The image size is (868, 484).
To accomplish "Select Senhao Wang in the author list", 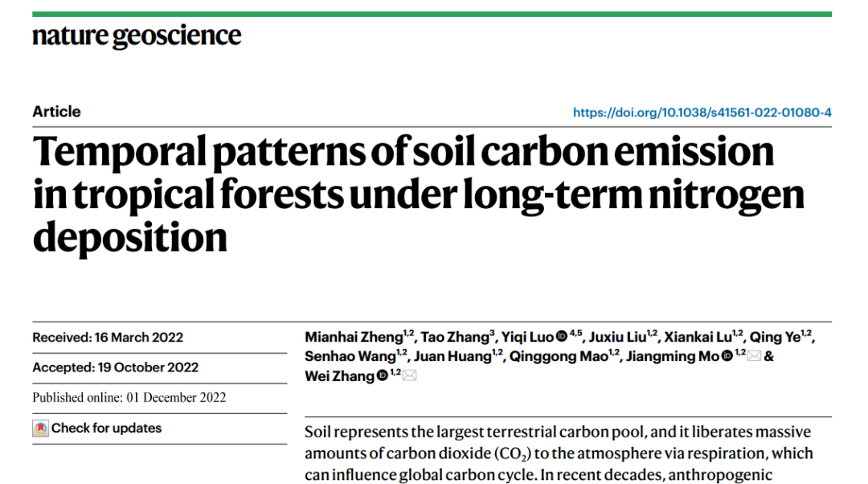I will point(350,357).
